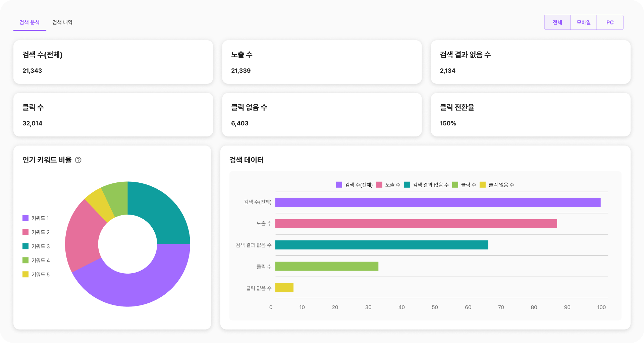Click the 클릭 전환율 summary card

click(530, 115)
